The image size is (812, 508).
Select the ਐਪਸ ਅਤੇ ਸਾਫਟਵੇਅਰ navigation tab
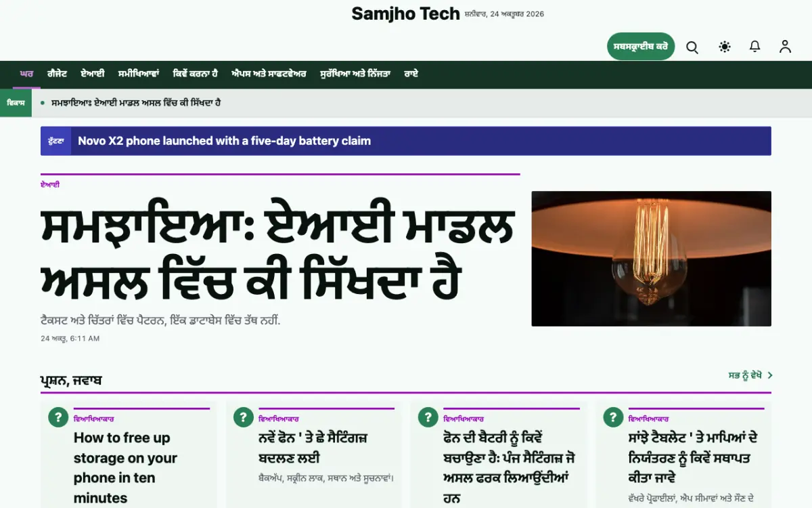click(x=269, y=74)
